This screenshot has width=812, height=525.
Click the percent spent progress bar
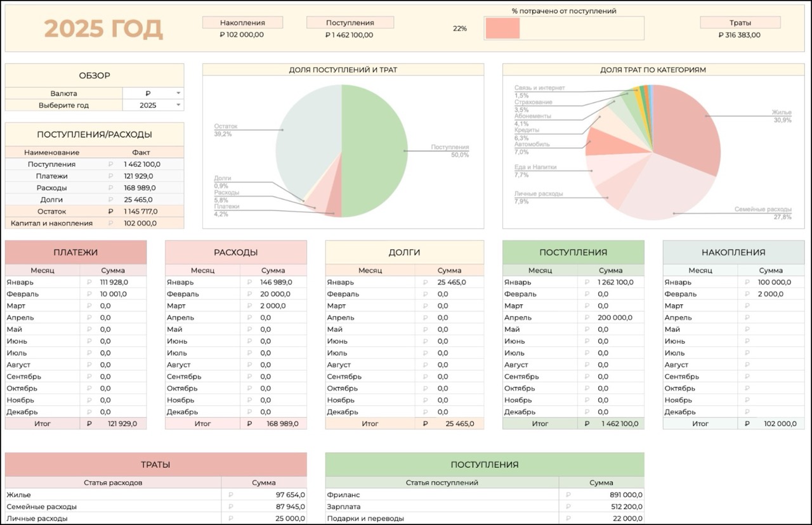click(x=563, y=29)
